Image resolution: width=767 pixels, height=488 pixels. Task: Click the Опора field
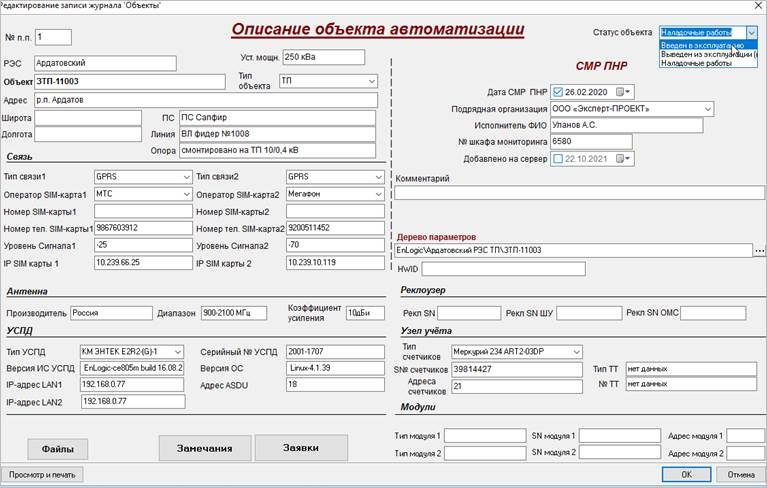pos(277,151)
